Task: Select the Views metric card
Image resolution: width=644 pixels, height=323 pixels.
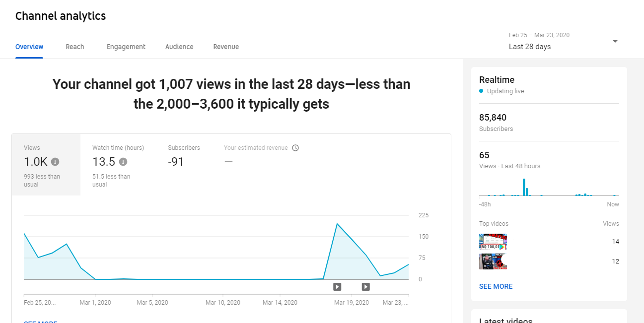Action: point(46,165)
